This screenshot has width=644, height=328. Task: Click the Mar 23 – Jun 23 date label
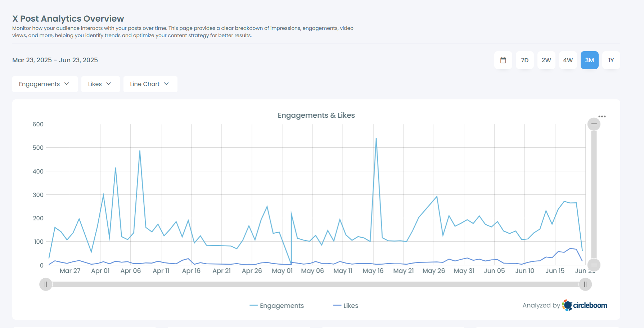click(x=55, y=60)
